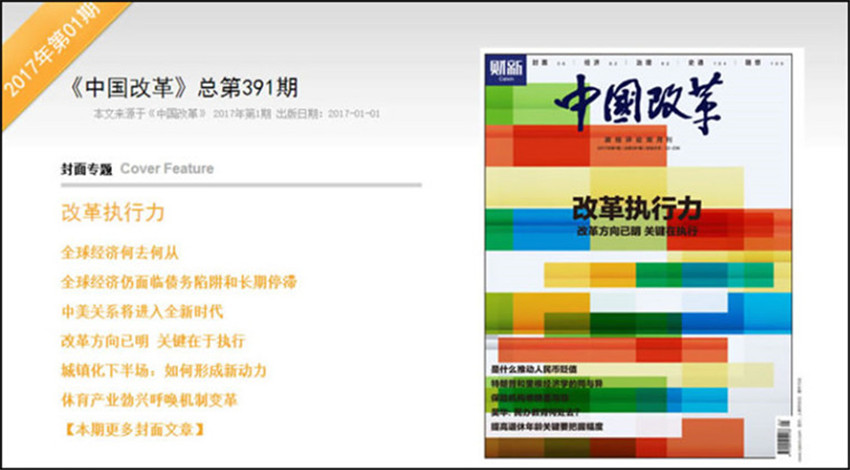850x470 pixels.
Task: Click the Cover Feature heading label
Action: tap(167, 169)
